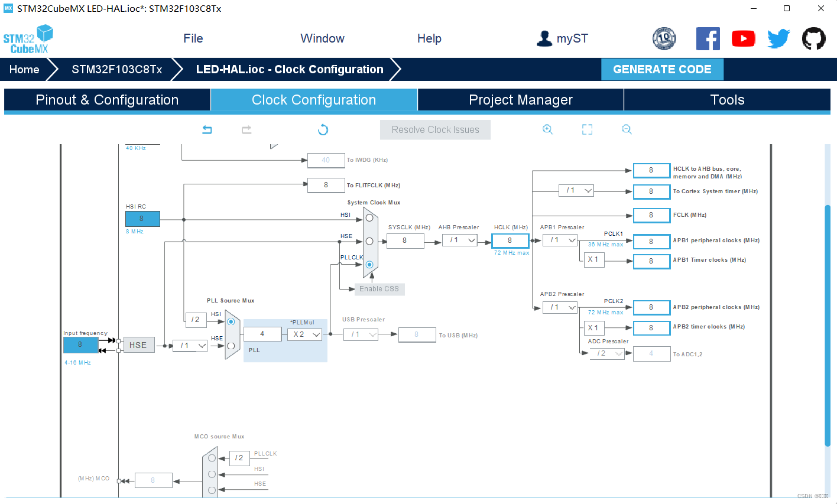
Task: Click the Enable CSS button
Action: click(379, 289)
